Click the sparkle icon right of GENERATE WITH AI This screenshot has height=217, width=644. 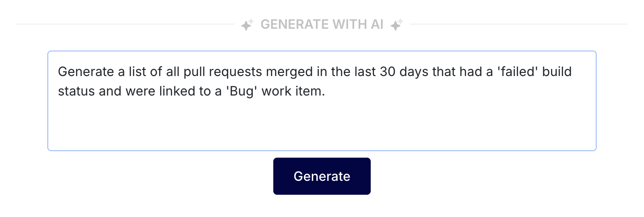click(x=396, y=25)
